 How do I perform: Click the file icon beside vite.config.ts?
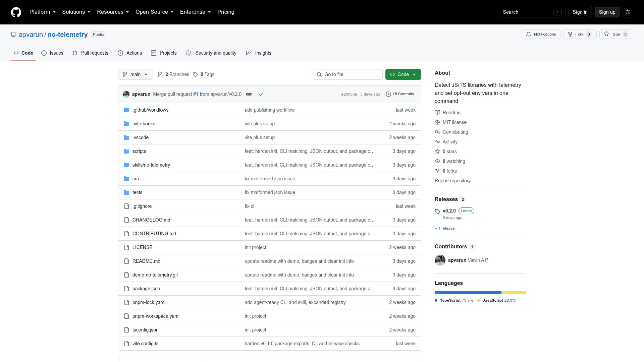(126, 344)
